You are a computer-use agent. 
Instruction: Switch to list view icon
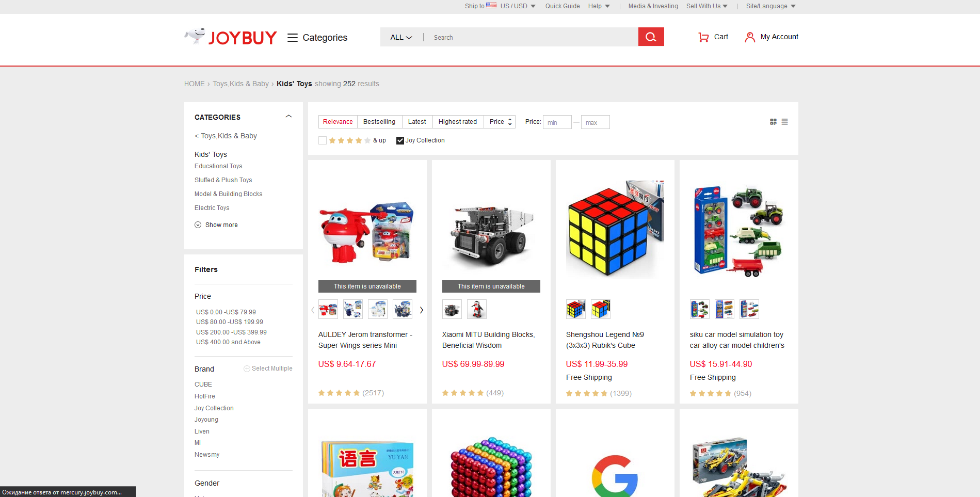tap(784, 122)
